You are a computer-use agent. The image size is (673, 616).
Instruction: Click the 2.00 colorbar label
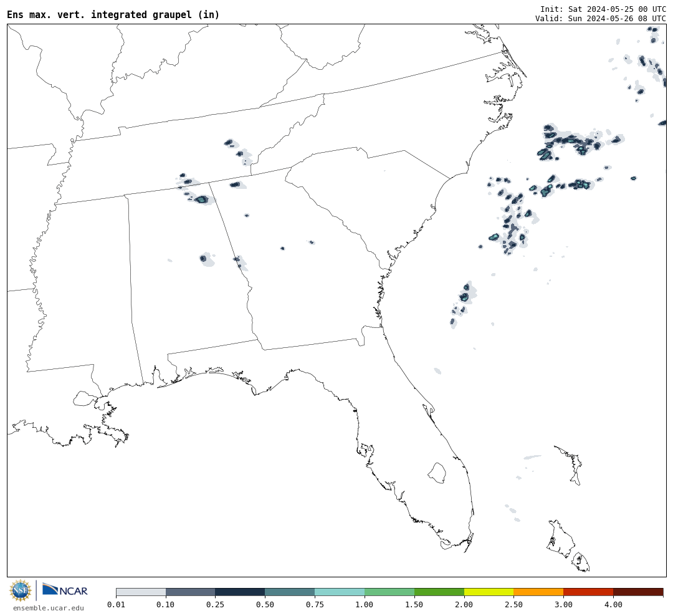coord(464,605)
